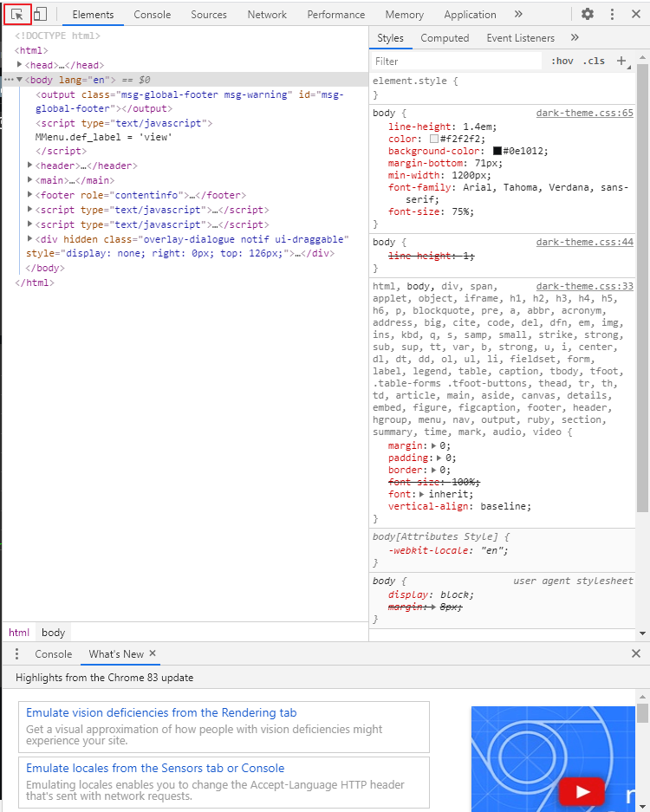Select the DOCTYPE html line
The width and height of the screenshot is (650, 812).
click(57, 36)
